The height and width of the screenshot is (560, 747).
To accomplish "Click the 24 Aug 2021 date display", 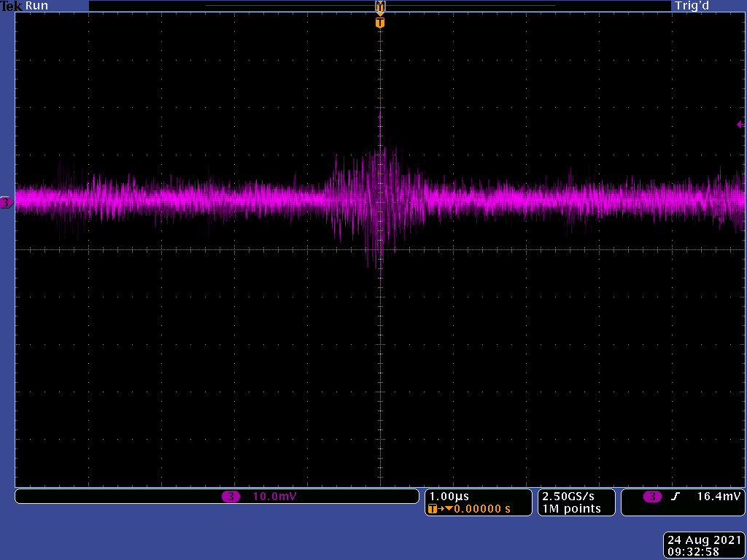I will pos(703,540).
